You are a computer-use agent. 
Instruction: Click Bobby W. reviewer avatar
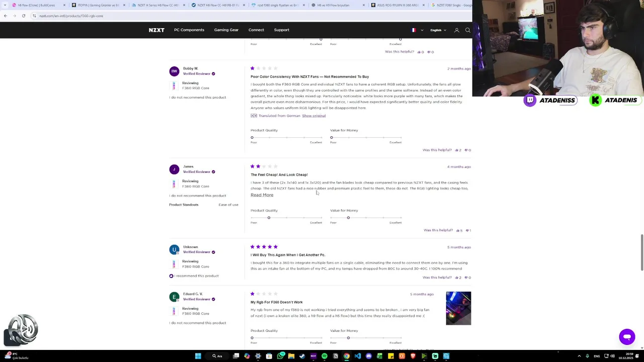(x=174, y=71)
